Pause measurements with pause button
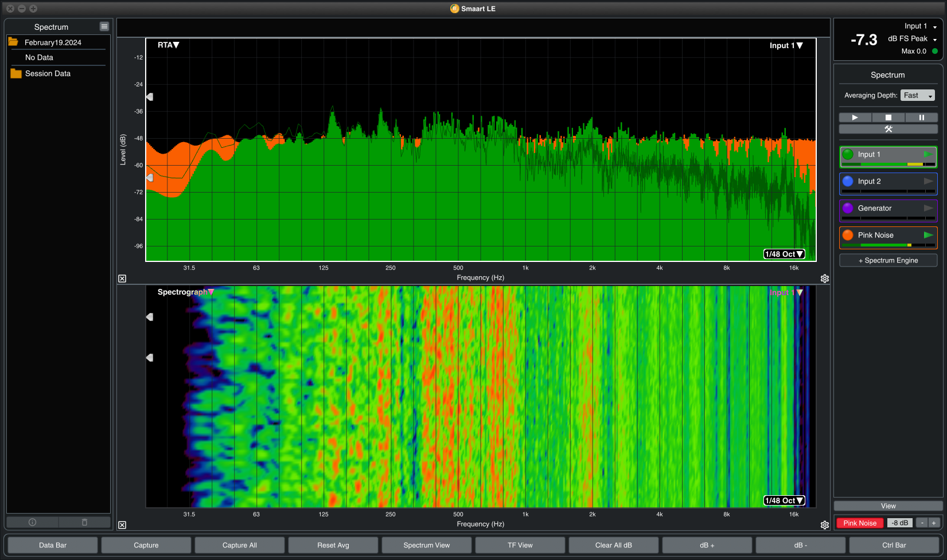The height and width of the screenshot is (560, 947). (921, 118)
